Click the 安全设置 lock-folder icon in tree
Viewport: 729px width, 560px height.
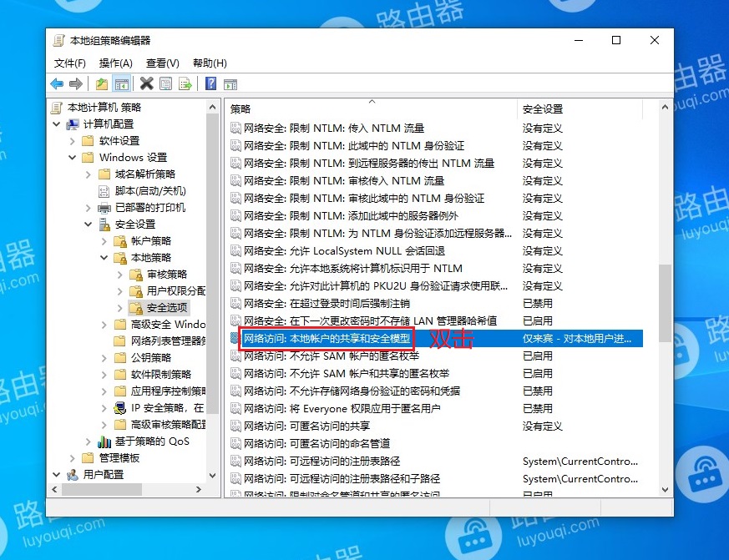(x=104, y=225)
